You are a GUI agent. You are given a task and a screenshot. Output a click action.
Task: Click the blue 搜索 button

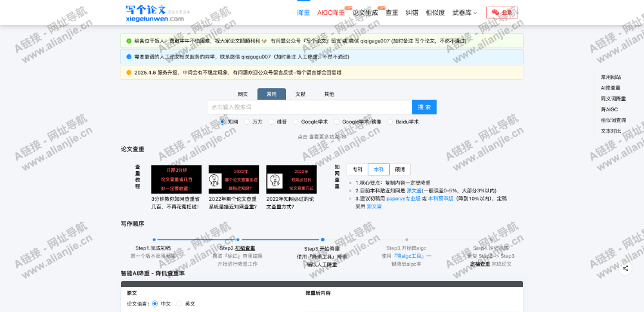click(x=424, y=107)
